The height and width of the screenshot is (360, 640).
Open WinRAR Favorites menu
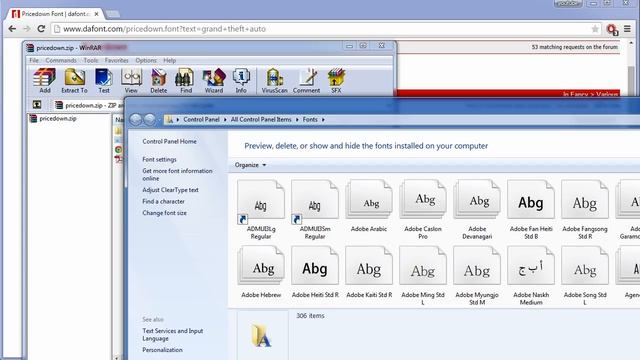pyautogui.click(x=116, y=60)
